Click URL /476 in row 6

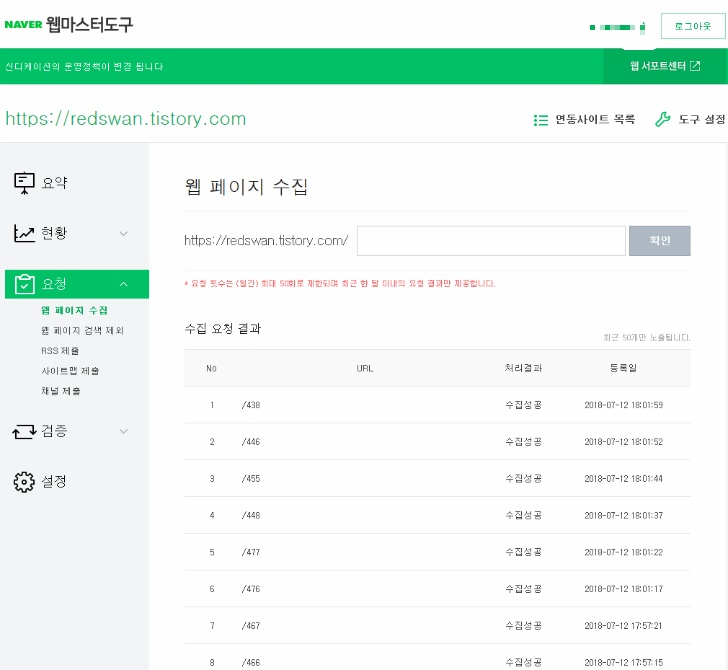click(x=251, y=589)
